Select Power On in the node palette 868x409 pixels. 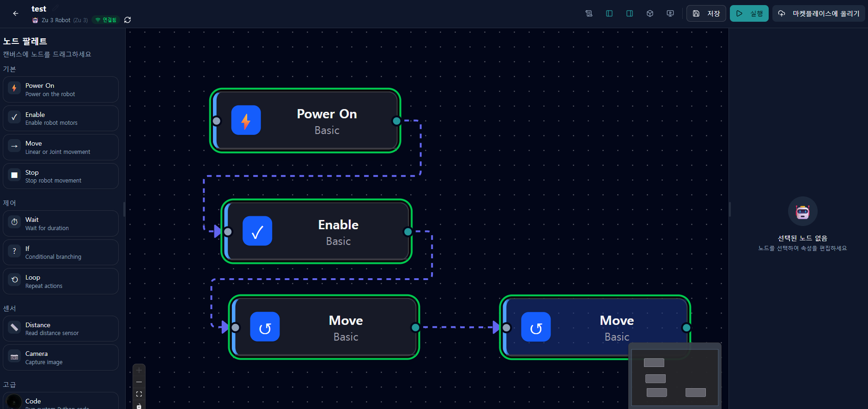coord(61,90)
